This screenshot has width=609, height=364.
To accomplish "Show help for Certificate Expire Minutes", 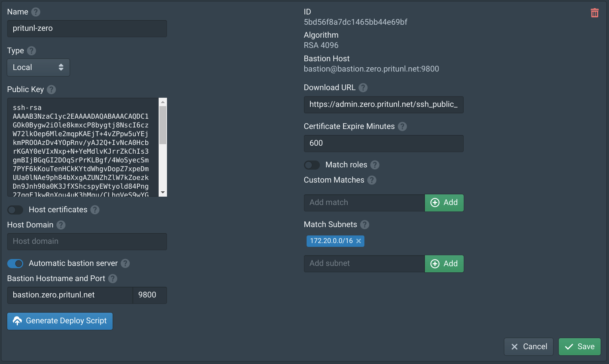I will (x=402, y=126).
